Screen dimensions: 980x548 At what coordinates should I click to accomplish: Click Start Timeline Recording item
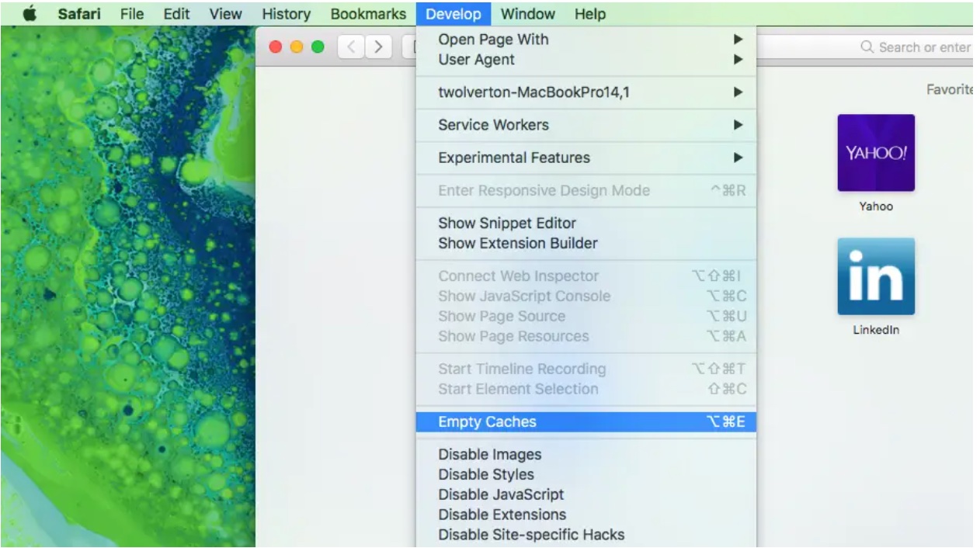point(586,369)
